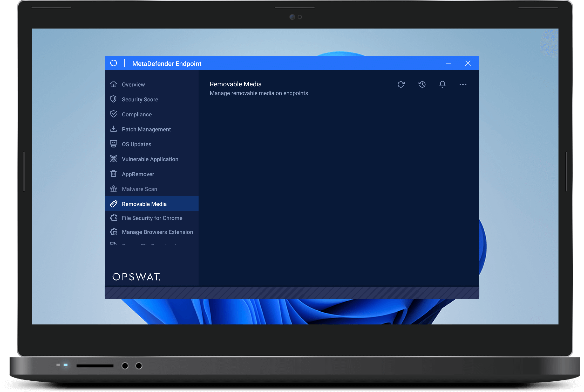Open Patch Management
584x392 pixels.
tap(152, 129)
